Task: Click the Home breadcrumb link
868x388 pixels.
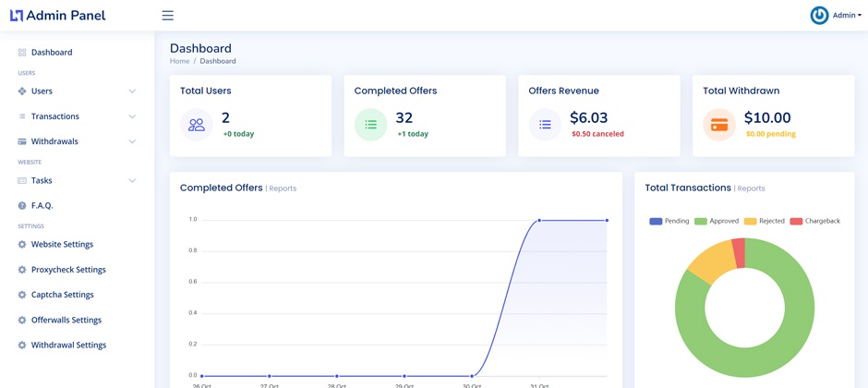Action: click(179, 61)
